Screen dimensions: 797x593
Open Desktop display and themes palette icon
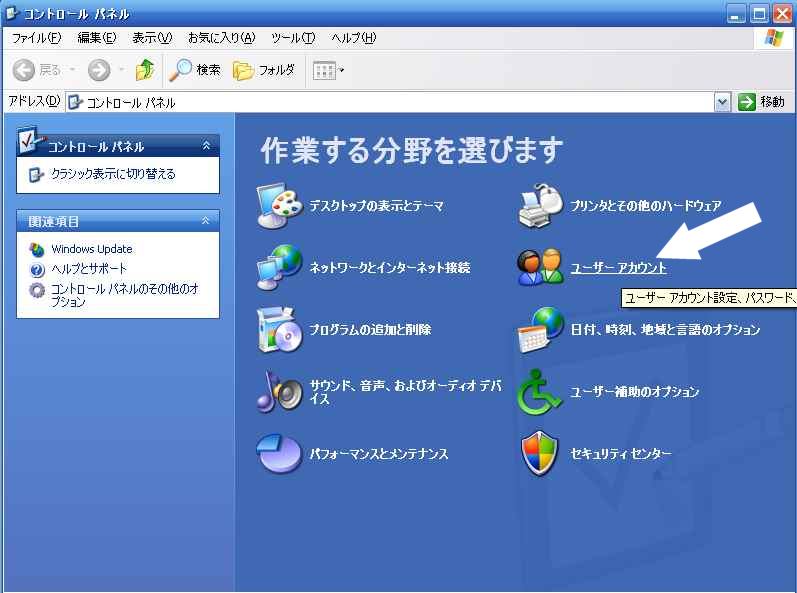279,206
